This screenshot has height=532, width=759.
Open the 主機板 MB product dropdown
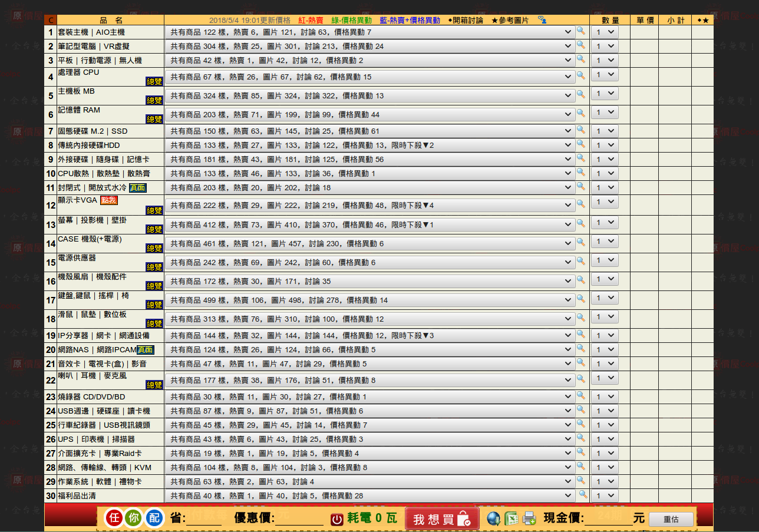coord(370,96)
